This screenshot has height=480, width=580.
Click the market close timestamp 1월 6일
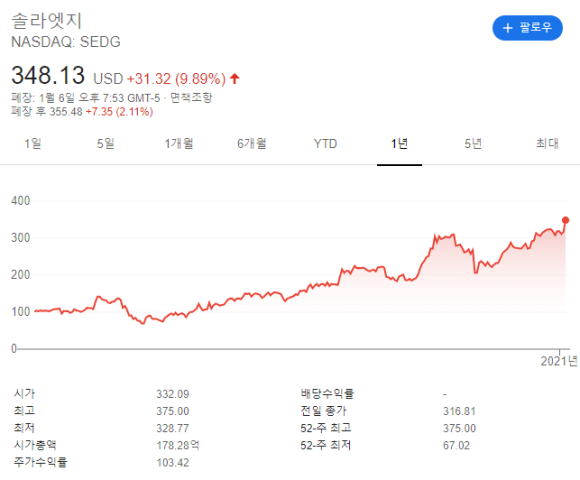click(57, 98)
